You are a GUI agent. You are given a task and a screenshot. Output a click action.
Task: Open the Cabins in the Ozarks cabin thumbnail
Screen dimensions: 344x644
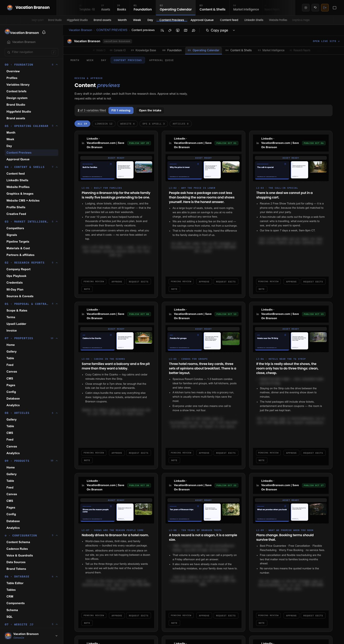click(144, 338)
